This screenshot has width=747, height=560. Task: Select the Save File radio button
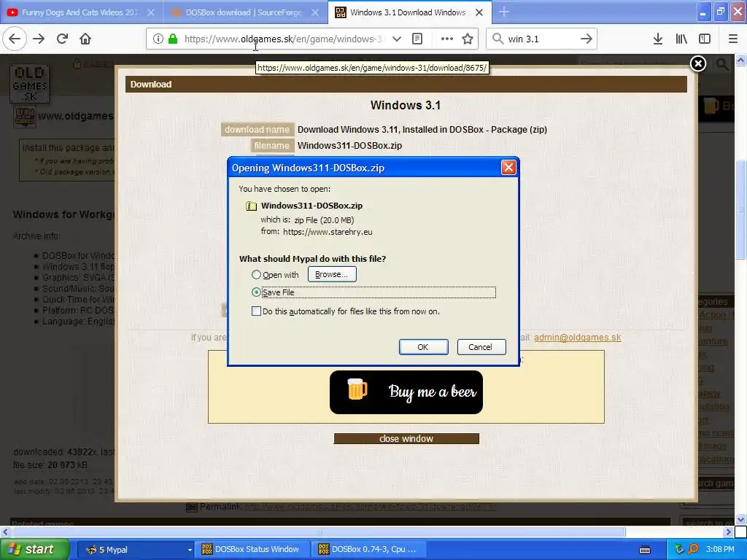256,292
